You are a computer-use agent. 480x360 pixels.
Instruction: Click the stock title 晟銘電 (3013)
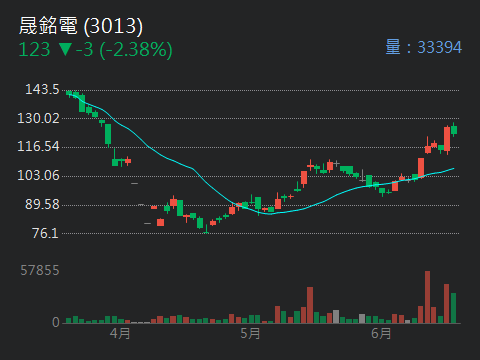81,26
